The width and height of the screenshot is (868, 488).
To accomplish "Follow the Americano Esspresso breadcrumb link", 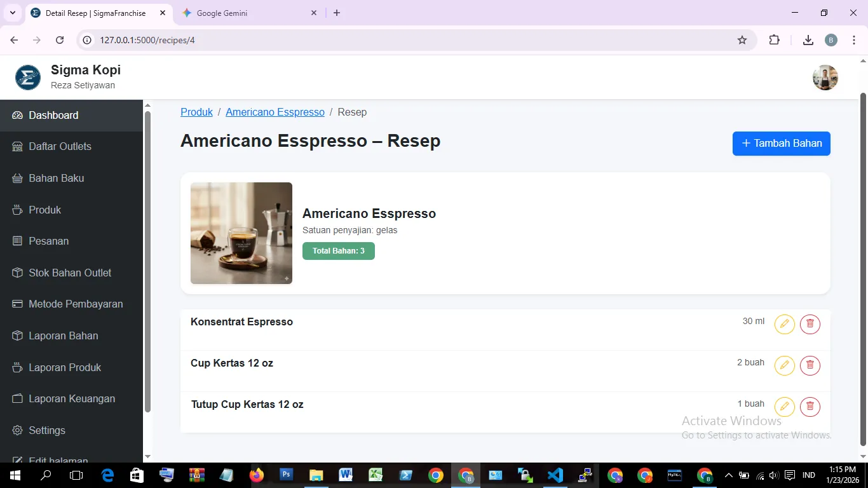I will 275,112.
